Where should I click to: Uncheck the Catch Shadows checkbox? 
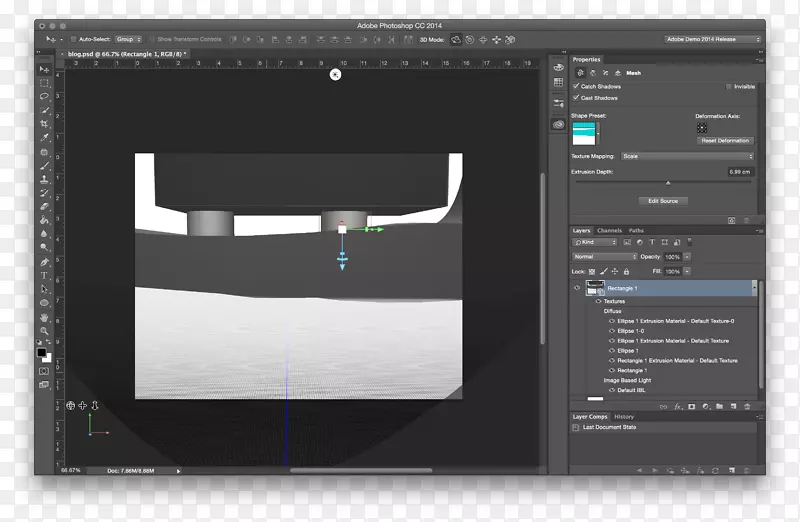(x=576, y=87)
